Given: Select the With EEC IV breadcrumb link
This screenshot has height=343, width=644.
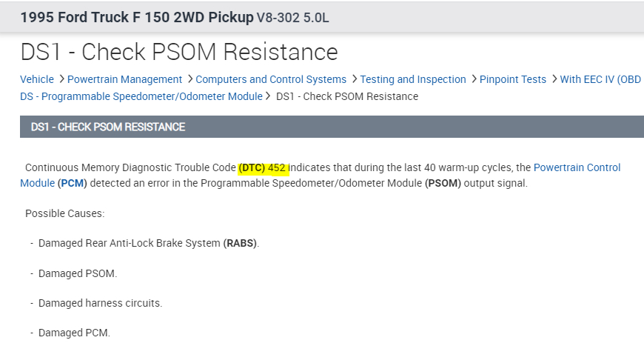Looking at the screenshot, I should pyautogui.click(x=600, y=79).
